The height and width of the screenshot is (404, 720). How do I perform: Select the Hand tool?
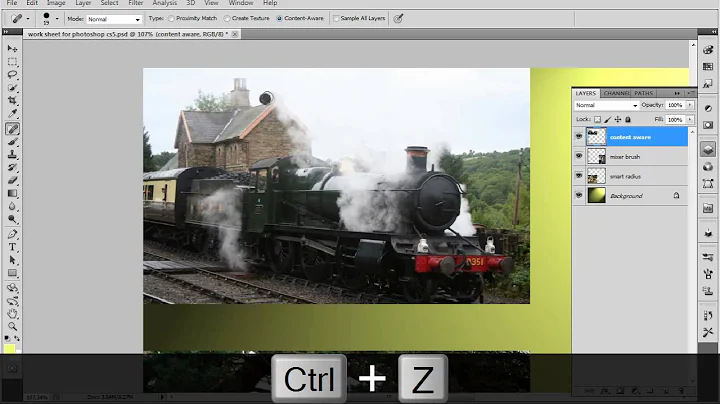click(x=12, y=314)
